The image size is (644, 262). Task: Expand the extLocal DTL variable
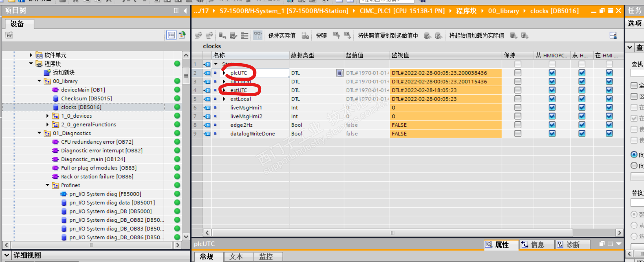point(224,99)
